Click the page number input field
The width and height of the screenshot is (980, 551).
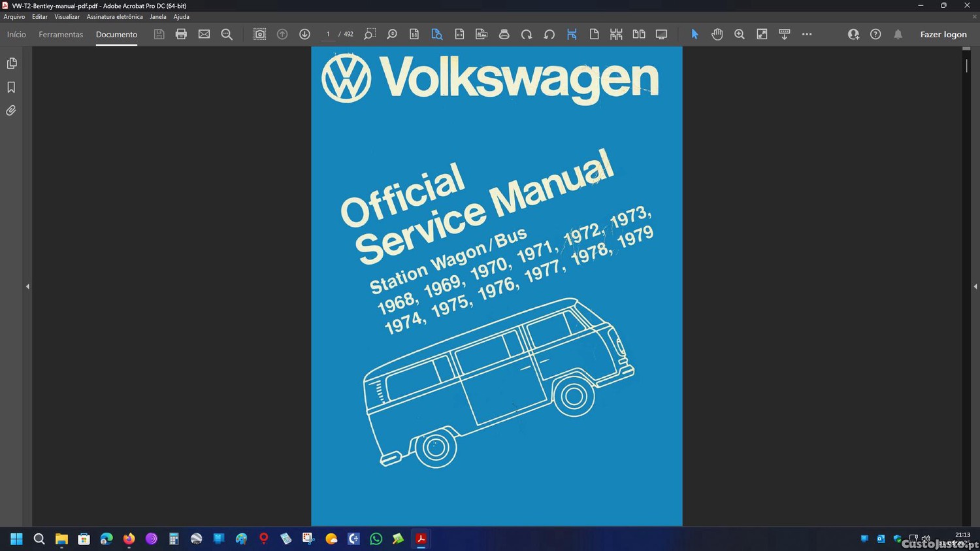click(x=328, y=34)
